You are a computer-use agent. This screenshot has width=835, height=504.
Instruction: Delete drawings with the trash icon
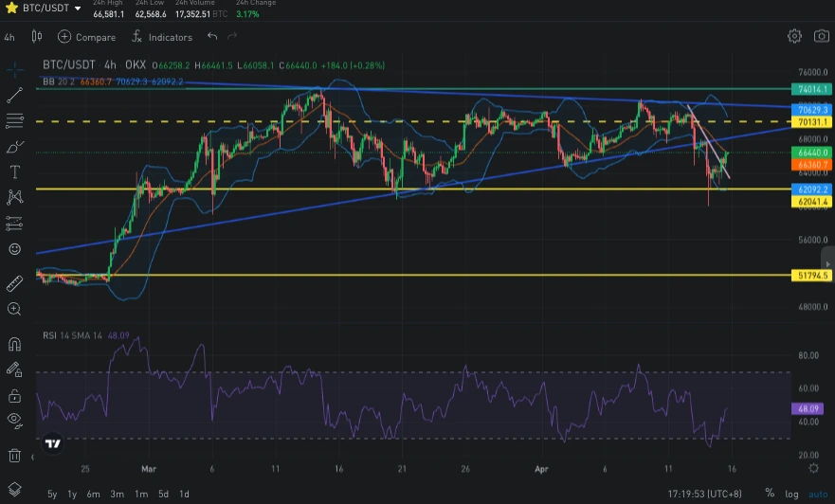pos(14,456)
